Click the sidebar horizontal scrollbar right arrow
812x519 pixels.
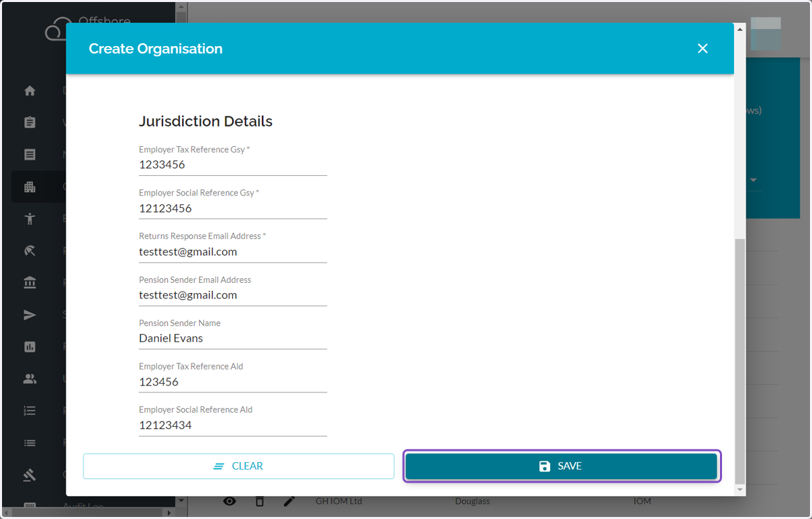(169, 513)
